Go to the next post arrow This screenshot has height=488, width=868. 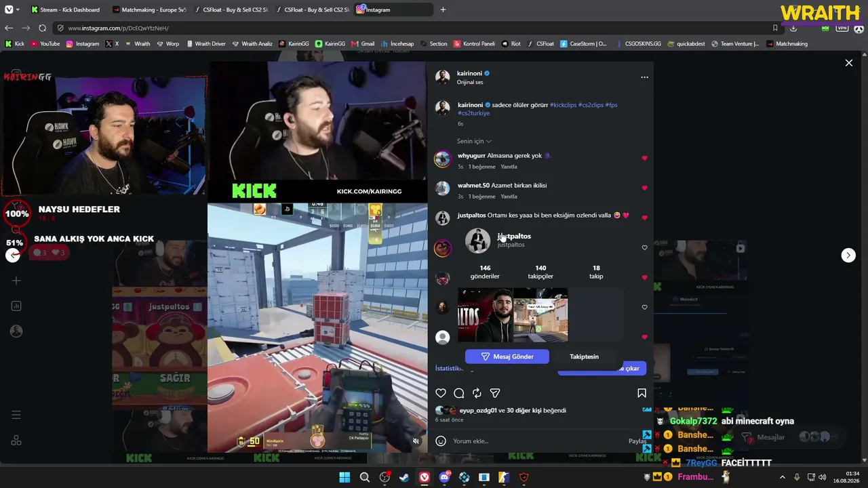tap(848, 255)
